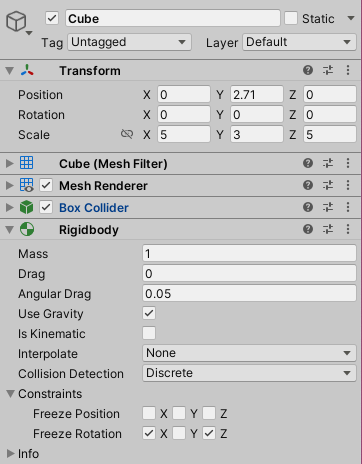Click the Rotation Y field

(257, 114)
